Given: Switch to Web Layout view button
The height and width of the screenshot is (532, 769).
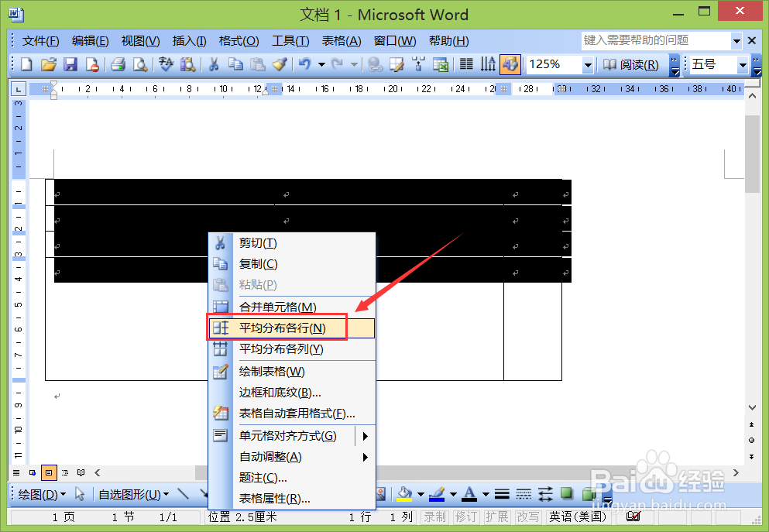Looking at the screenshot, I should 33,472.
